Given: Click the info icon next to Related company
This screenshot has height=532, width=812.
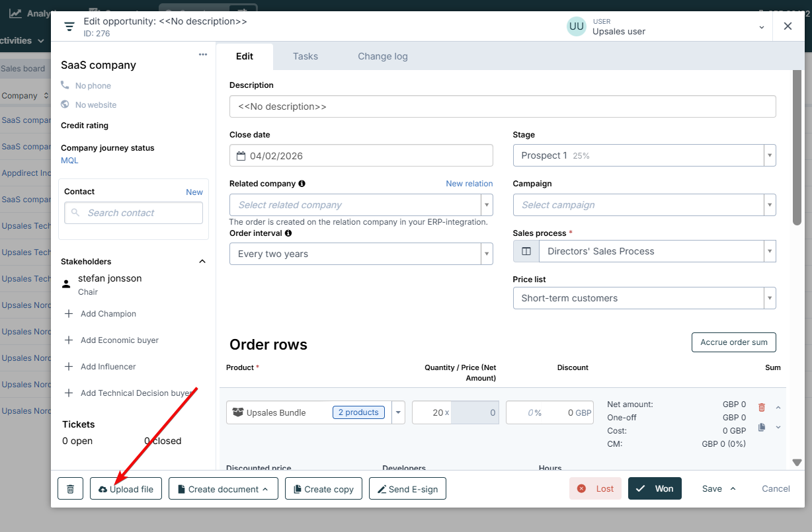Looking at the screenshot, I should (302, 184).
